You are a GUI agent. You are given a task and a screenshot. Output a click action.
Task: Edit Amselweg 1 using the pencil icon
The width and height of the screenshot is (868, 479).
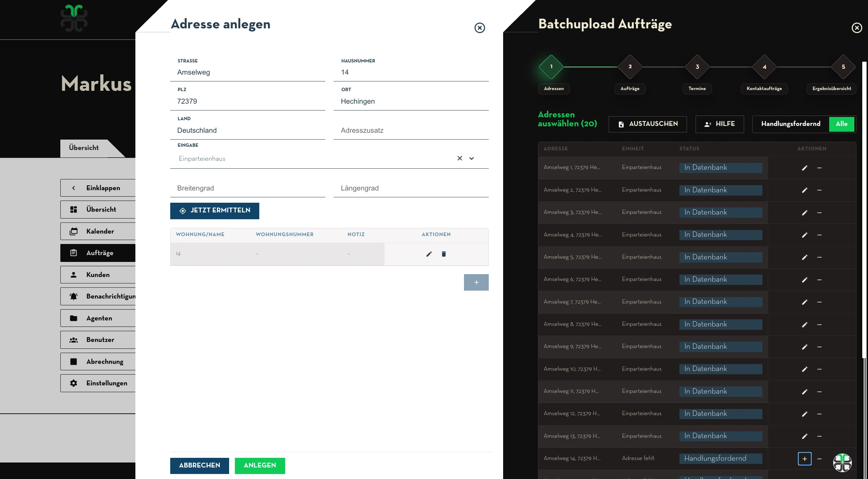(x=805, y=168)
